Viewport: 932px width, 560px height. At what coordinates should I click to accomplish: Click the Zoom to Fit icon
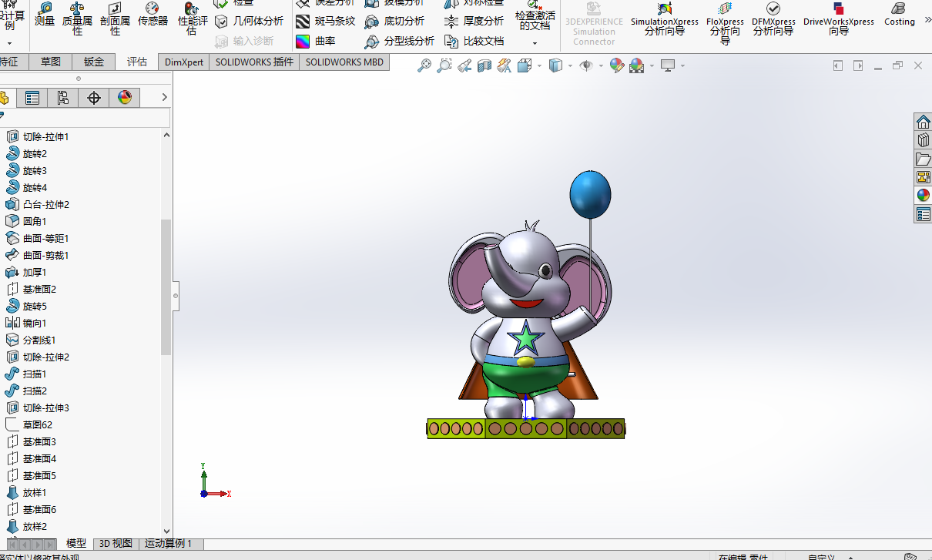pos(424,66)
